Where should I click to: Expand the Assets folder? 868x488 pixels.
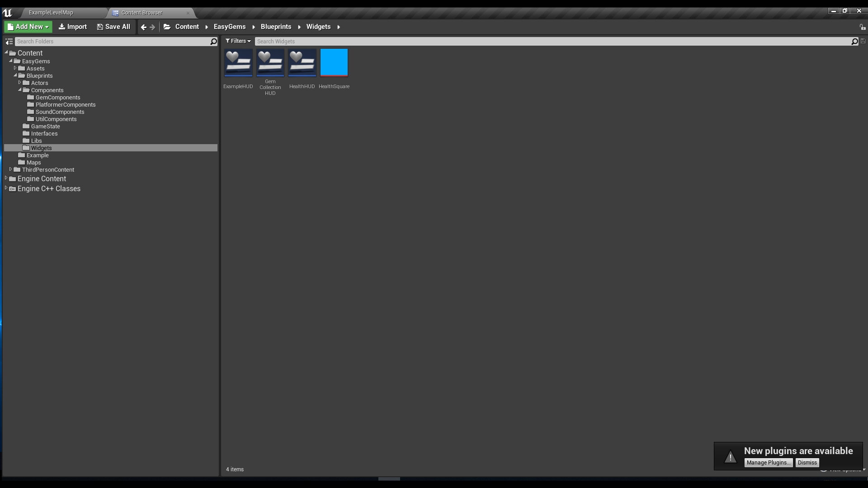click(x=15, y=68)
